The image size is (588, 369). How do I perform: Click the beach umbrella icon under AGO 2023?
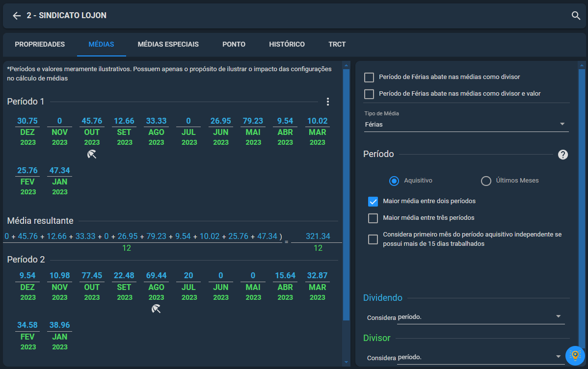click(x=156, y=309)
